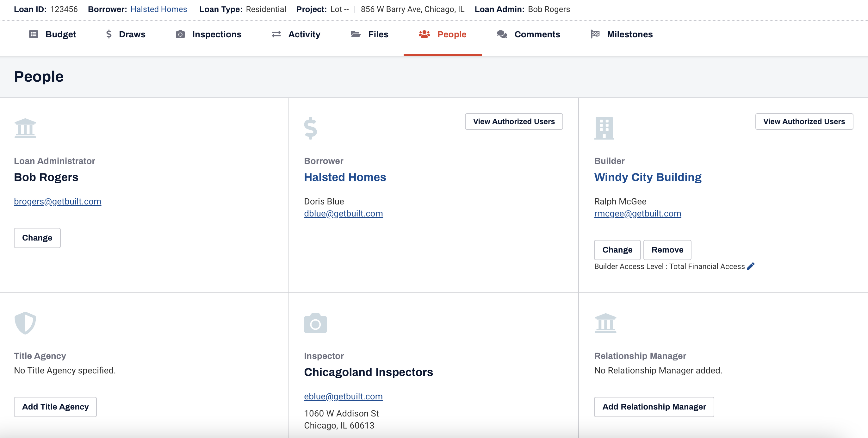Add Title Agency button
This screenshot has width=868, height=438.
tap(55, 407)
